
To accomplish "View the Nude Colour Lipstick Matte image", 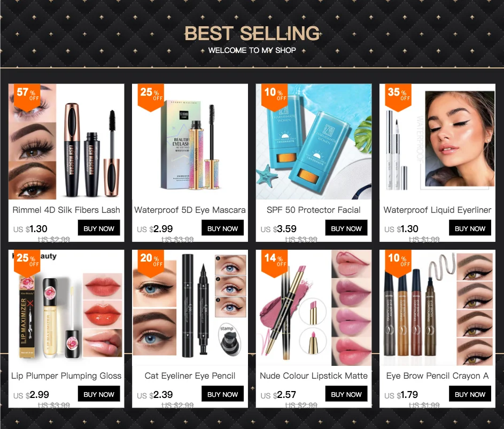I will (x=314, y=308).
